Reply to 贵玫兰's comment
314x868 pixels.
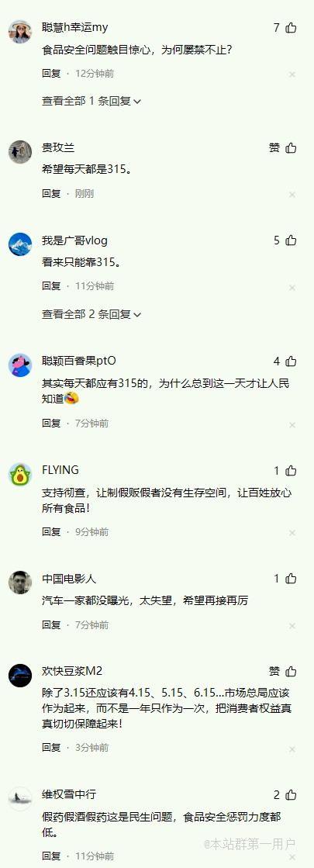[x=51, y=194]
